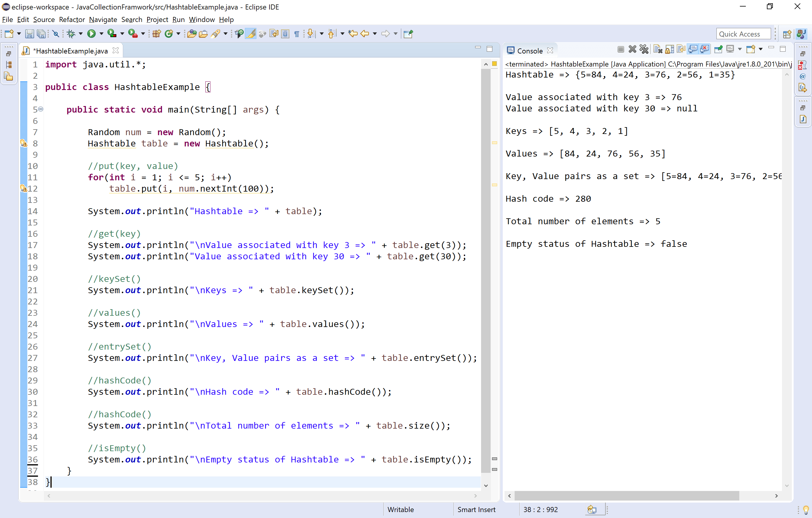Open the Open Console dropdown arrow
Screen dimensions: 812x518
pos(760,50)
